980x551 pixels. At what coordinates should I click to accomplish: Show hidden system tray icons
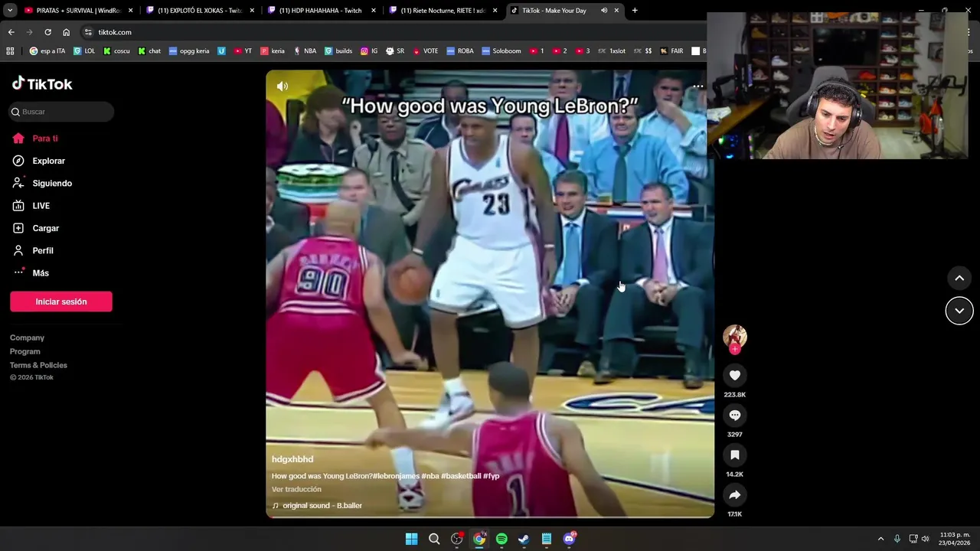click(880, 539)
